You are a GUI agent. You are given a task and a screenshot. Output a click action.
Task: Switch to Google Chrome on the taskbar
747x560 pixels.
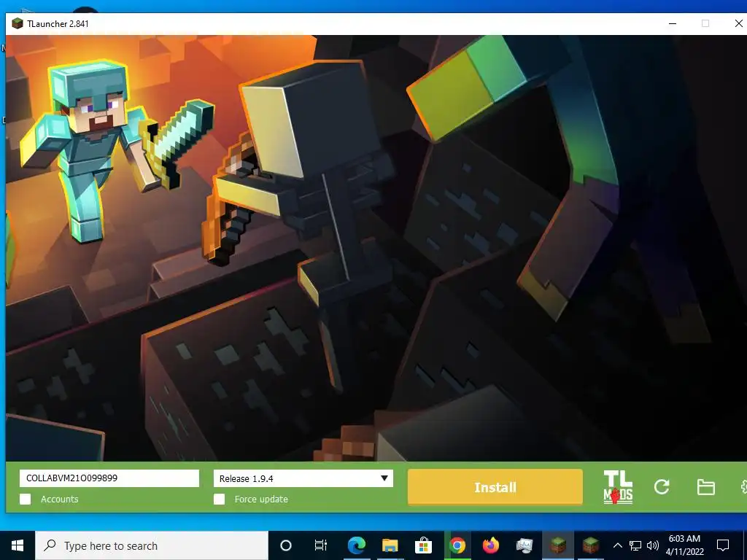(457, 545)
